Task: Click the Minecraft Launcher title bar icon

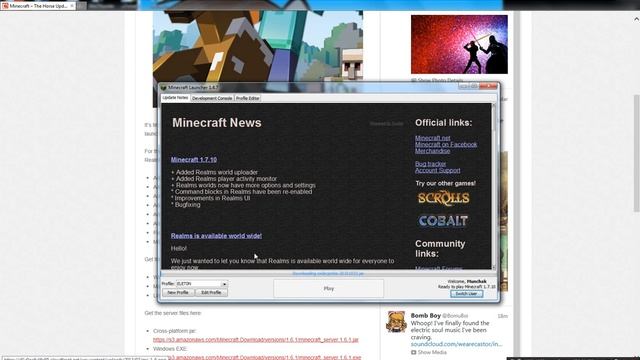Action: 164,87
